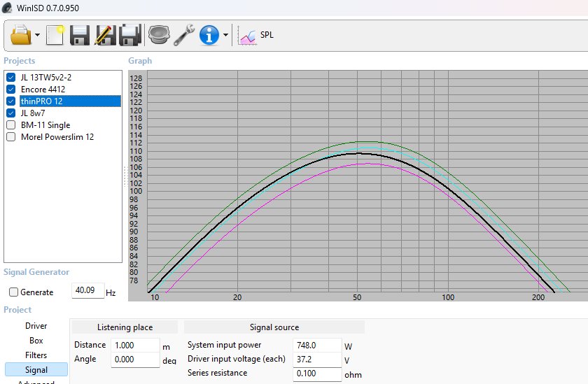Check the Morel Powerslim 12 checkbox
This screenshot has width=588, height=384.
11,136
